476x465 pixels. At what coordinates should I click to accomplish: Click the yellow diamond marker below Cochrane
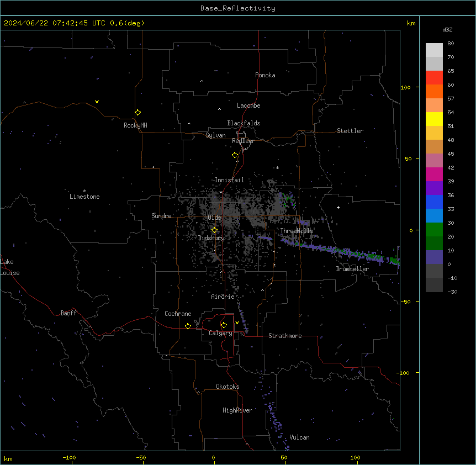click(188, 326)
